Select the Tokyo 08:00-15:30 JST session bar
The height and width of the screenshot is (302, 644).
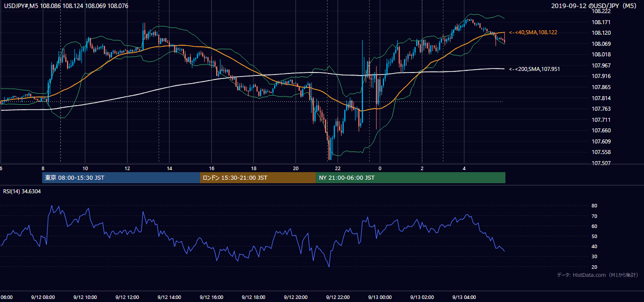click(121, 178)
